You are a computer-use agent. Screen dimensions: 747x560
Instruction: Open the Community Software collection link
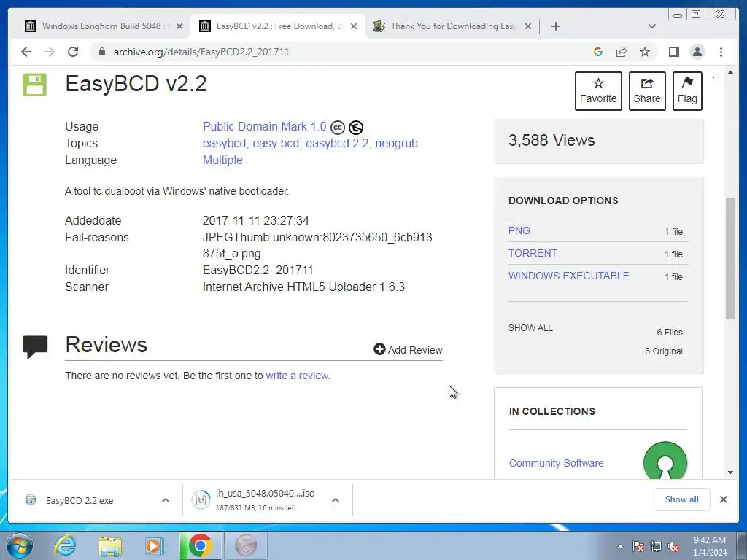click(556, 463)
